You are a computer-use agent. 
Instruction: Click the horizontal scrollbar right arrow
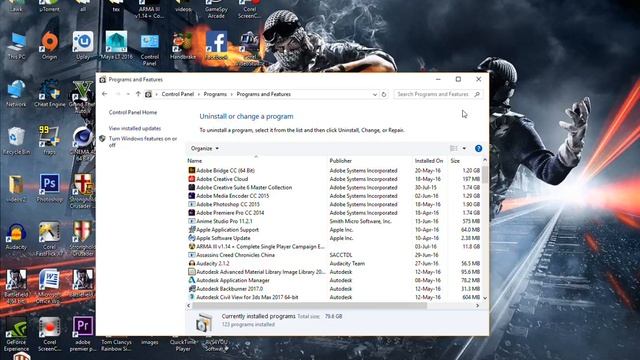coord(478,305)
